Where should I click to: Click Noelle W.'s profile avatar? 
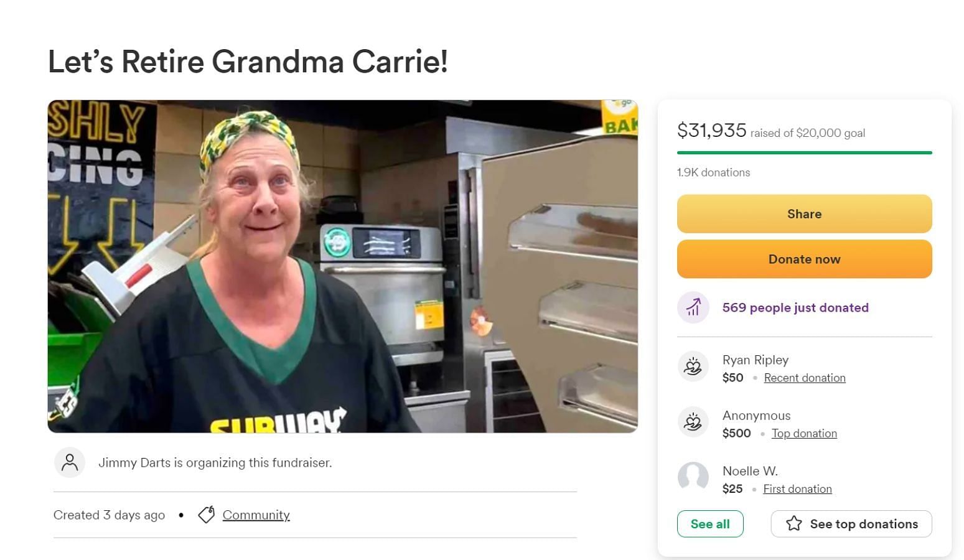(693, 478)
